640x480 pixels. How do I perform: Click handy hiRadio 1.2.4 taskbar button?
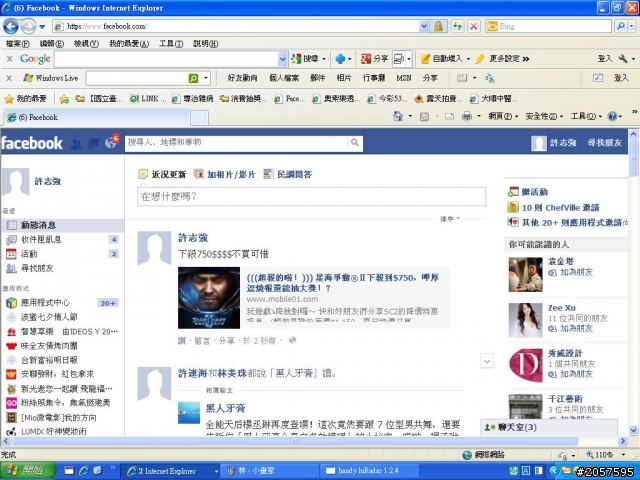click(369, 471)
